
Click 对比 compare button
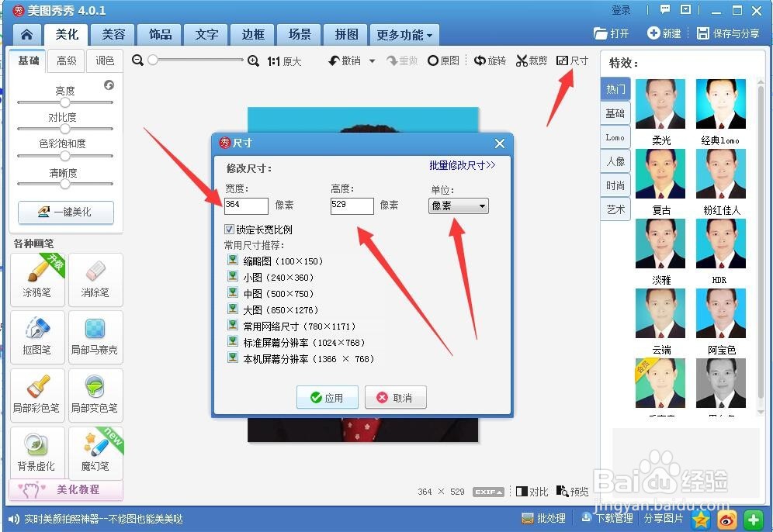pos(532,492)
